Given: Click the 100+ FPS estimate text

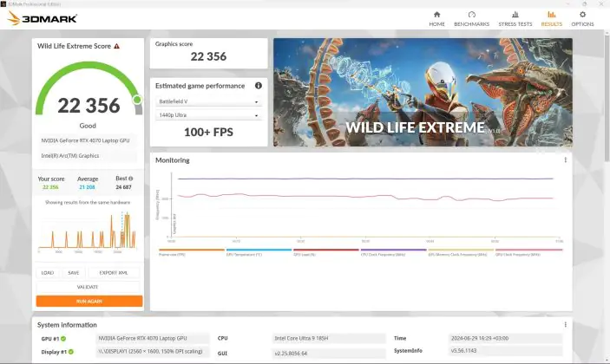Looking at the screenshot, I should pos(208,132).
